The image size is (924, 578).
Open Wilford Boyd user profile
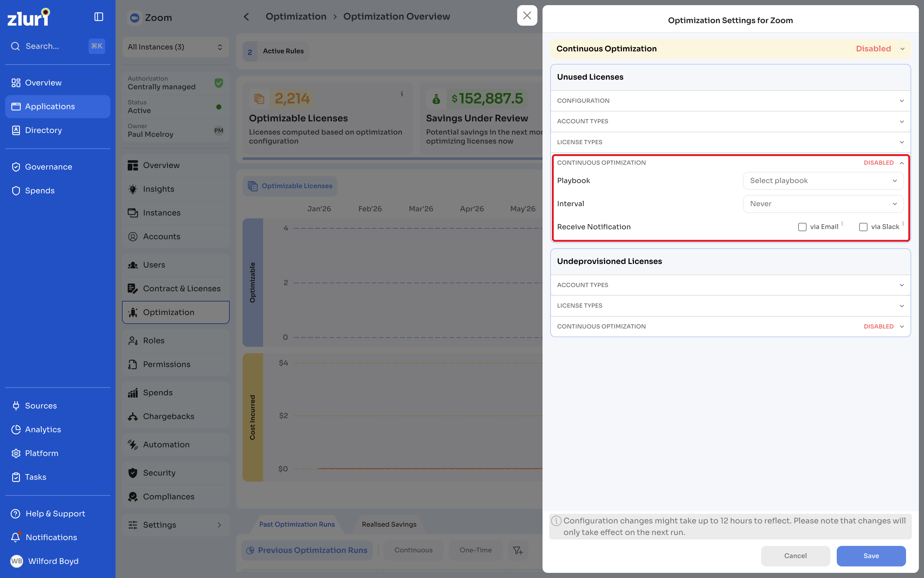58,561
